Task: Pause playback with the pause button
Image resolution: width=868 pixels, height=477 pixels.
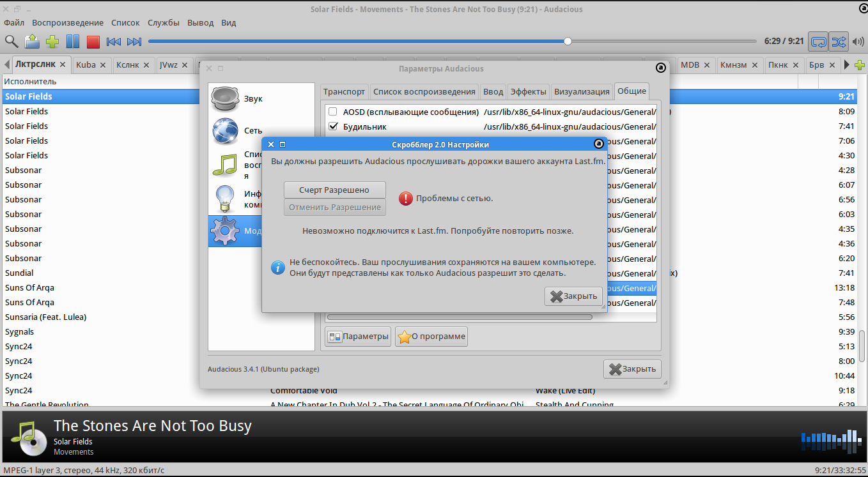Action: click(73, 42)
